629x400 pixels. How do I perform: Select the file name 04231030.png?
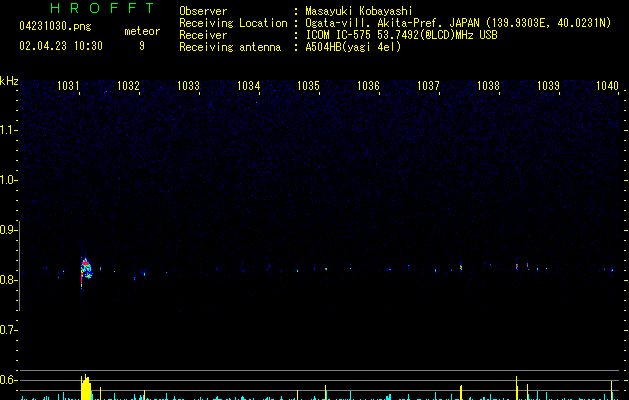coord(55,27)
